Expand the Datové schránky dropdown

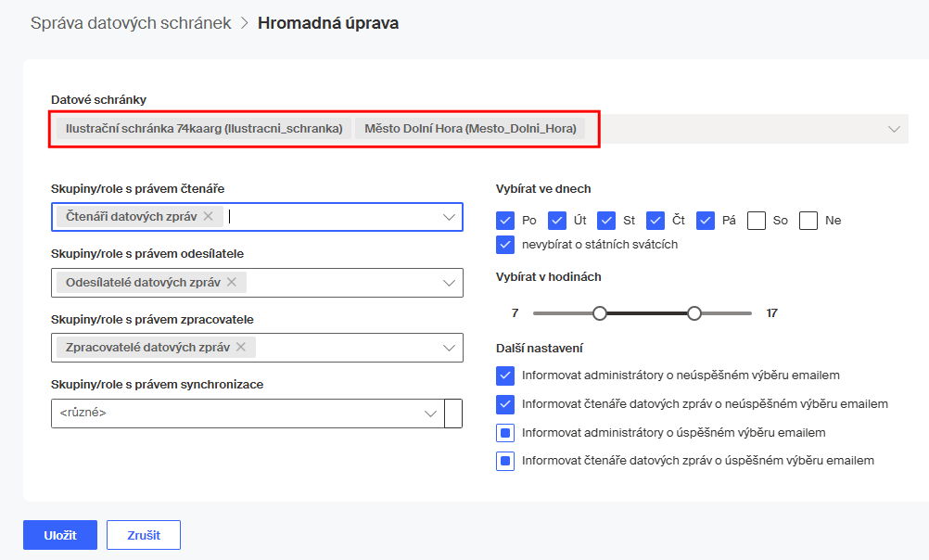(894, 129)
